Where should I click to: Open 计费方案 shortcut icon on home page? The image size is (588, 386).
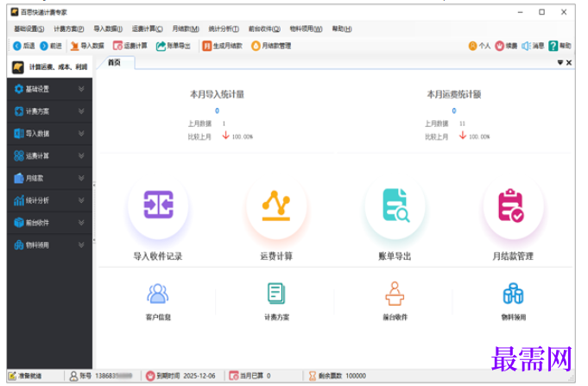point(276,294)
